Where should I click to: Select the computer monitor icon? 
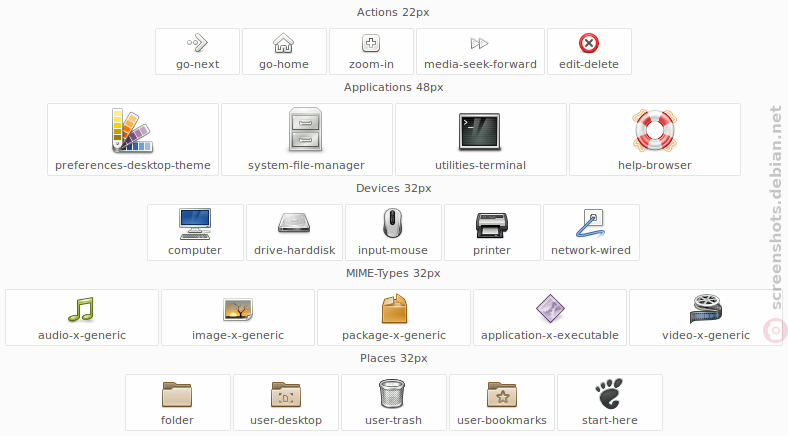point(195,224)
